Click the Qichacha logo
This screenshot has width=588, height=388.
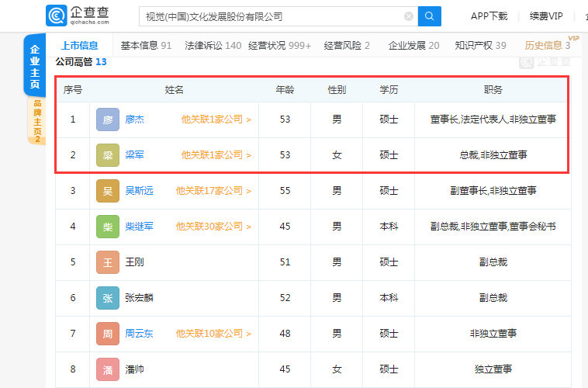tap(78, 16)
